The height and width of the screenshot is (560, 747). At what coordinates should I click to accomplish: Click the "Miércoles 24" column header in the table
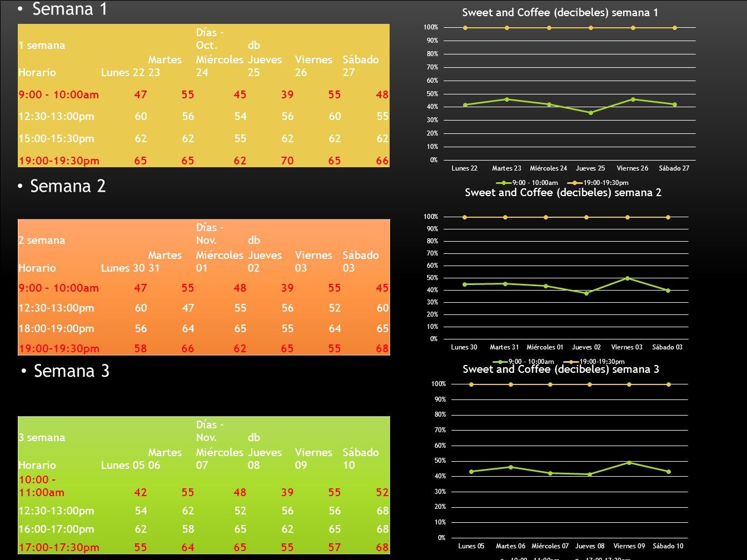[x=220, y=66]
